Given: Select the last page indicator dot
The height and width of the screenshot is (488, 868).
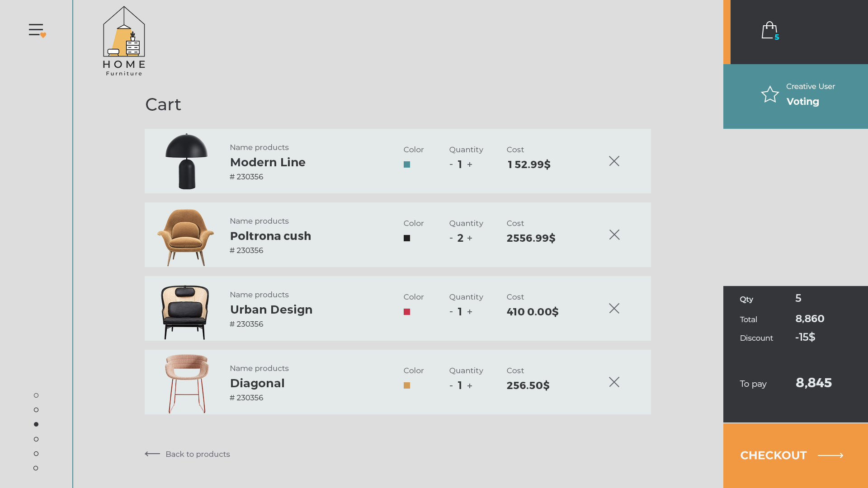Looking at the screenshot, I should pyautogui.click(x=36, y=468).
